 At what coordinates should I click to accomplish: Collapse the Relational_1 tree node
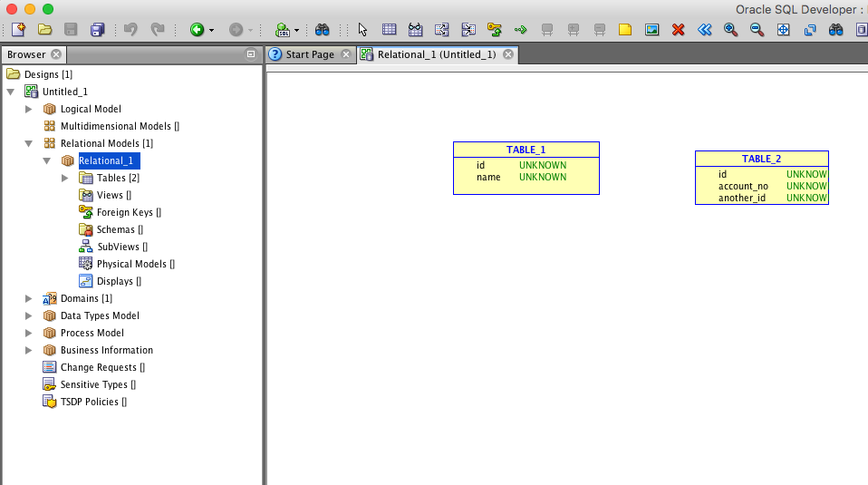47,160
